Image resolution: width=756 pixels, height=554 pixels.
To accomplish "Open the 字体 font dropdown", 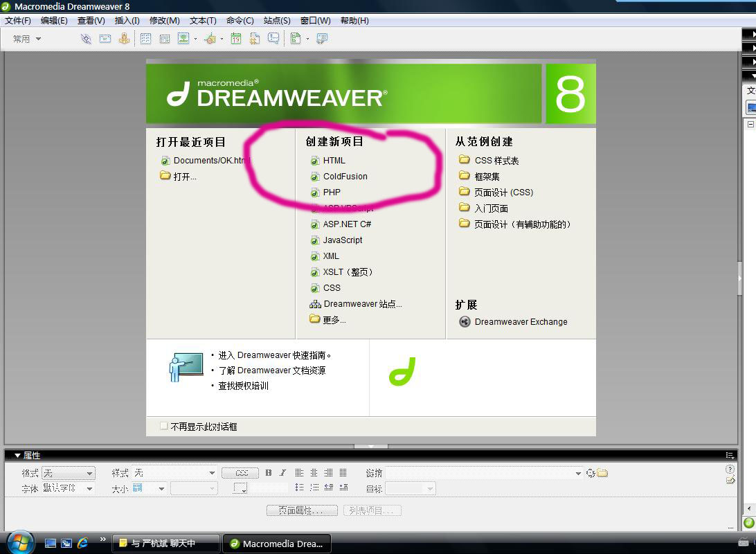I will [69, 488].
